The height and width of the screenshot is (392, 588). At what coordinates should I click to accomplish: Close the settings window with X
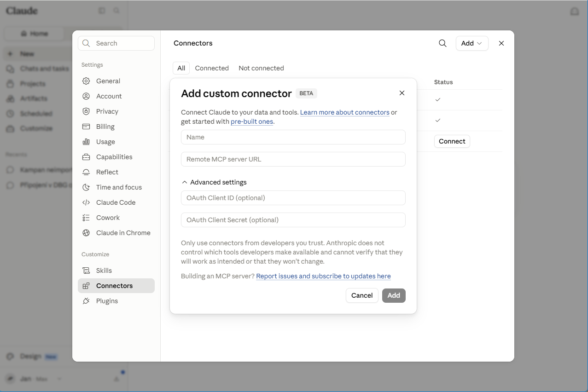[x=501, y=43]
